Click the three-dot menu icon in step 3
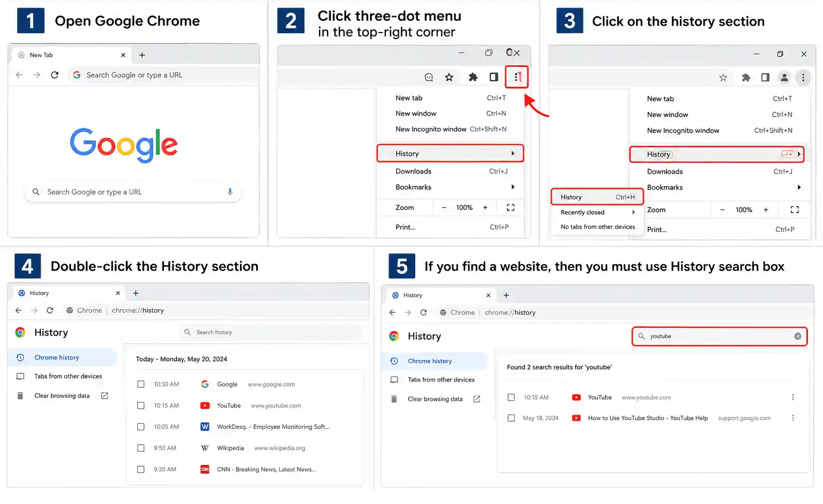Image resolution: width=823 pixels, height=504 pixels. click(x=803, y=78)
